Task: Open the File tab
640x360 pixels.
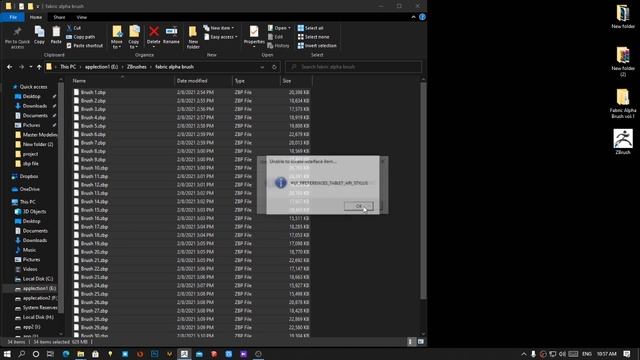Action: 13,17
